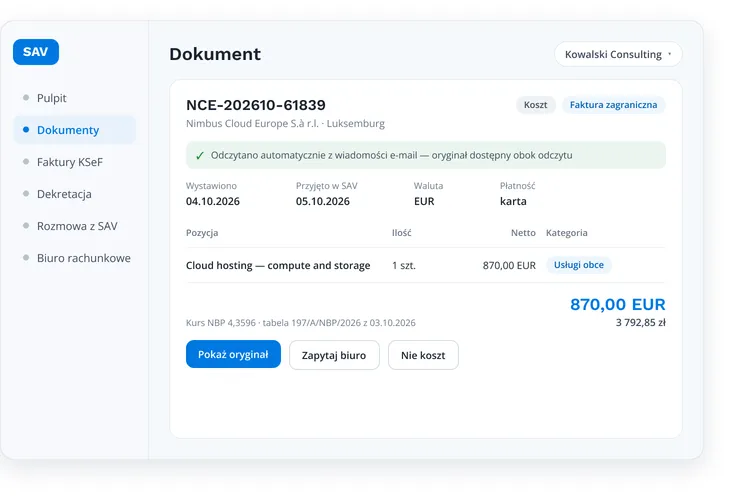Click the payment value karta

point(513,201)
